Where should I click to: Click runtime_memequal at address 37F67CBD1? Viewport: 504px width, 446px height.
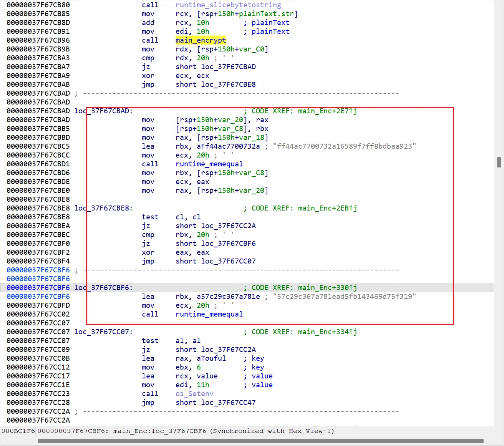[209, 164]
